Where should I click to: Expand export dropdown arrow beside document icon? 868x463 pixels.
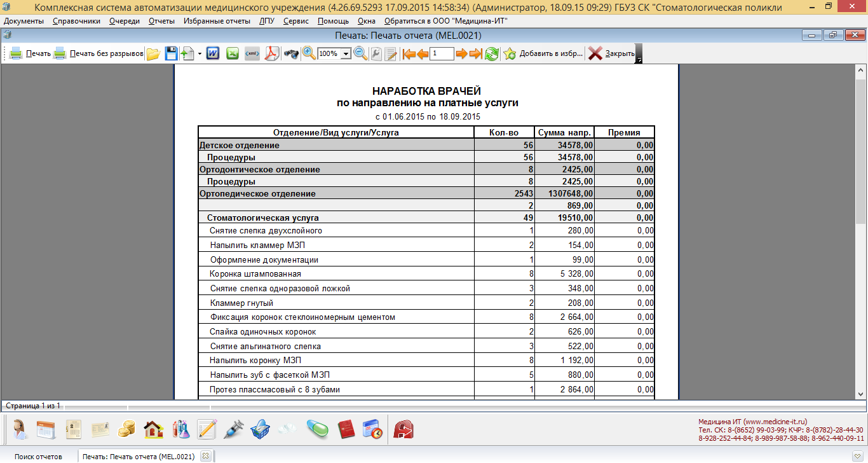[x=200, y=53]
